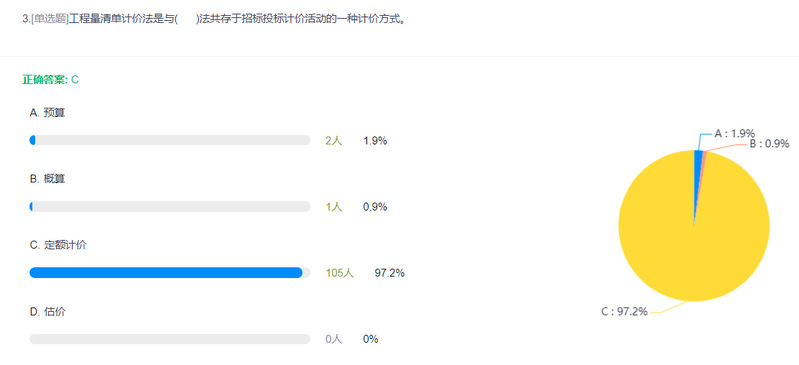Click the pie label 'B : 0.9%'
Viewport: 799px width, 365px height.
click(x=769, y=144)
